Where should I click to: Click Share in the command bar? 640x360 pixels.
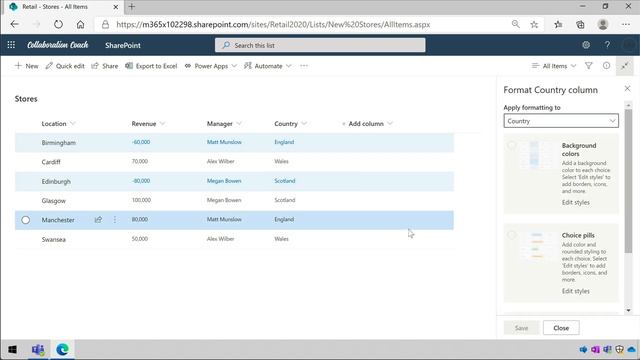(105, 66)
